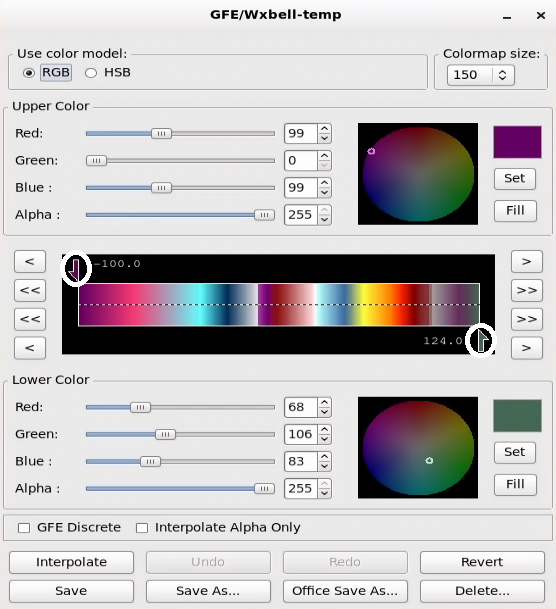
Task: Click the Lower Color Blue value field
Action: [x=301, y=461]
